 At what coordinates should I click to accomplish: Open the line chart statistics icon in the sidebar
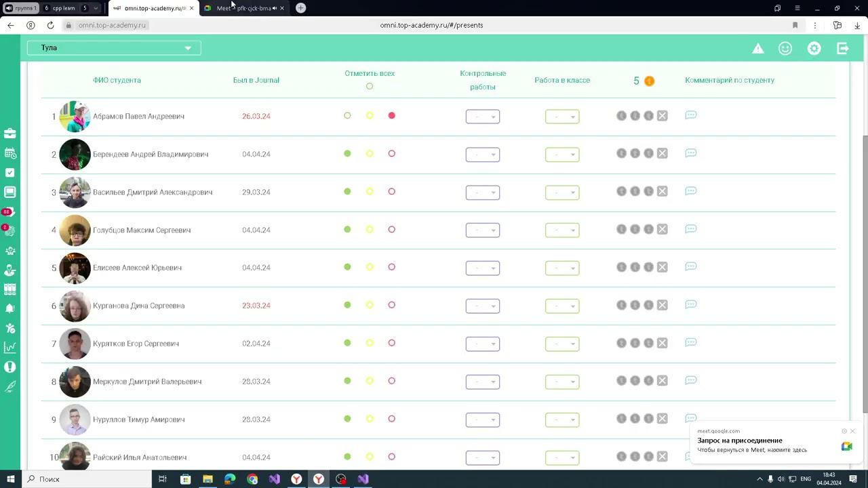(x=9, y=348)
